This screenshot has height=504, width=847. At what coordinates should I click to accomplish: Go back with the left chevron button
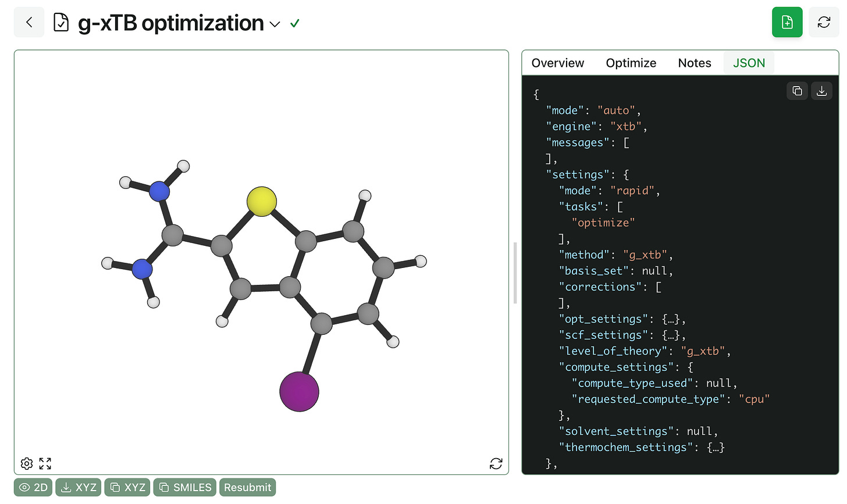[29, 23]
